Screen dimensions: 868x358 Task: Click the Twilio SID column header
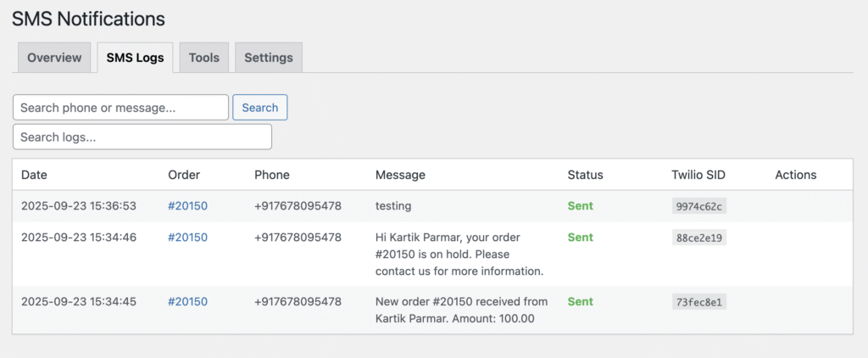click(698, 175)
